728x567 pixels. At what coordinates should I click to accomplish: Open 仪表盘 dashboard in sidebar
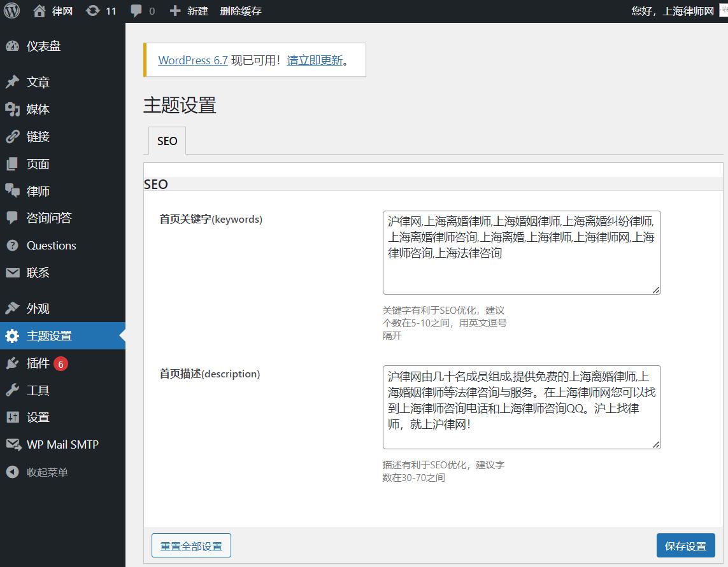43,46
